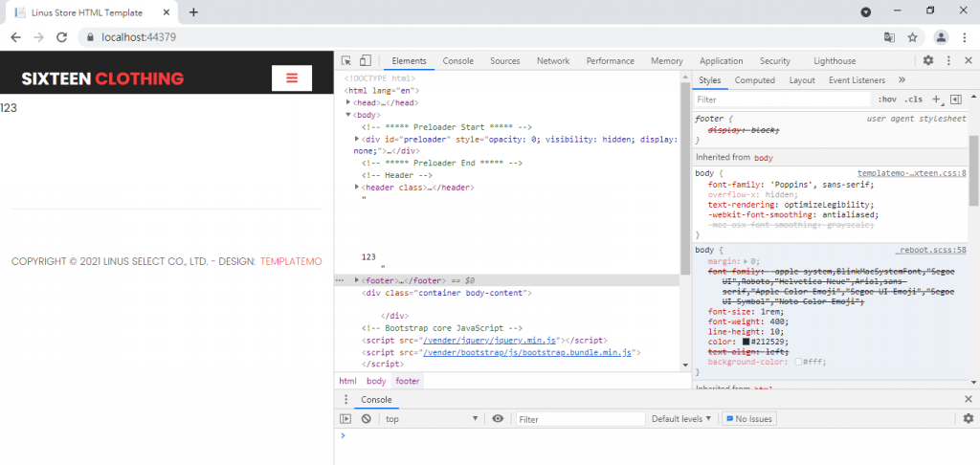Open a new tab with the plus button
980x465 pixels.
click(193, 12)
